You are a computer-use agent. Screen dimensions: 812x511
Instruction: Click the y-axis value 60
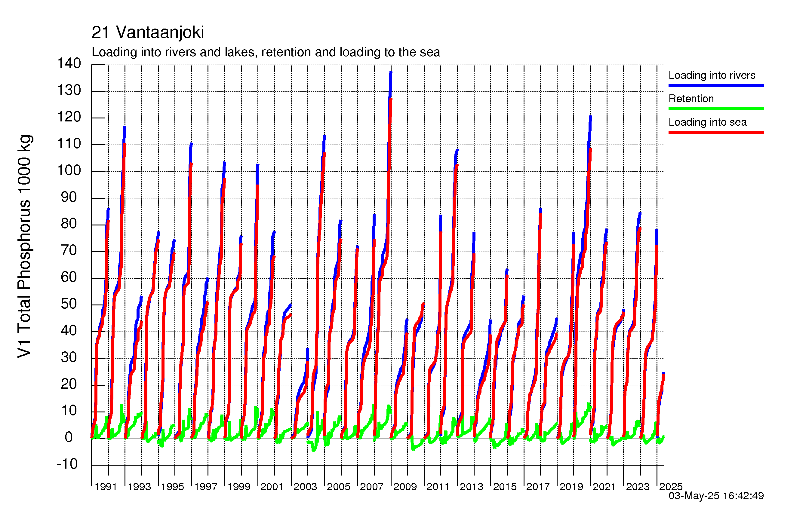click(69, 277)
